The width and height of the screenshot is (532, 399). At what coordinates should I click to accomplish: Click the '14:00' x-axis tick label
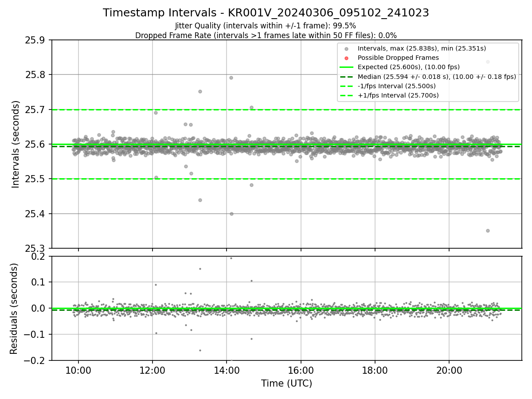(x=227, y=371)
